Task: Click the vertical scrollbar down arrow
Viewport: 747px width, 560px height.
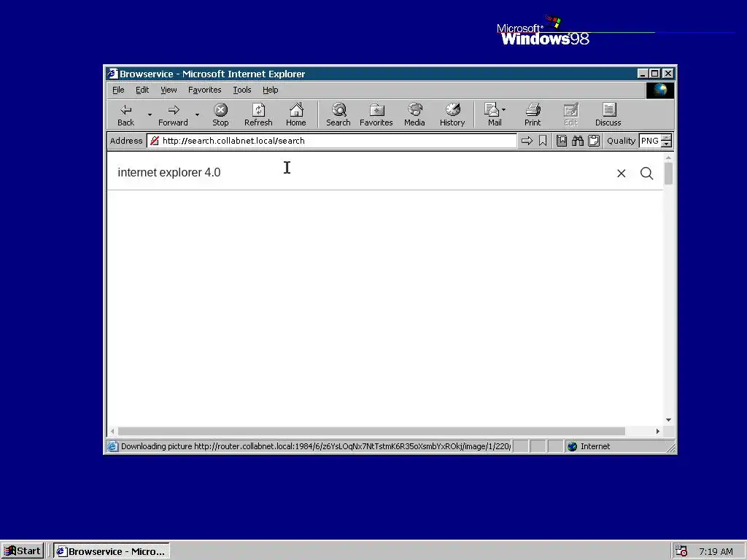Action: [x=668, y=420]
